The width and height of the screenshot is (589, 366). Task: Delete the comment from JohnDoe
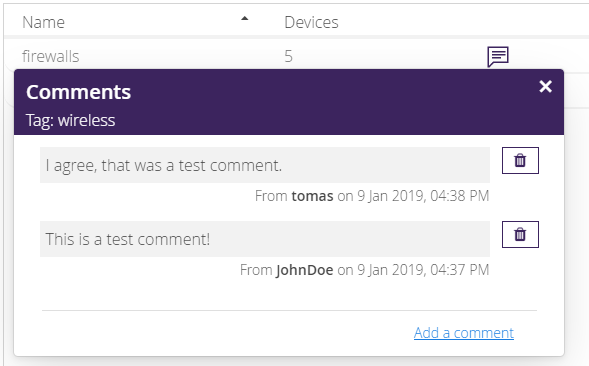point(520,234)
